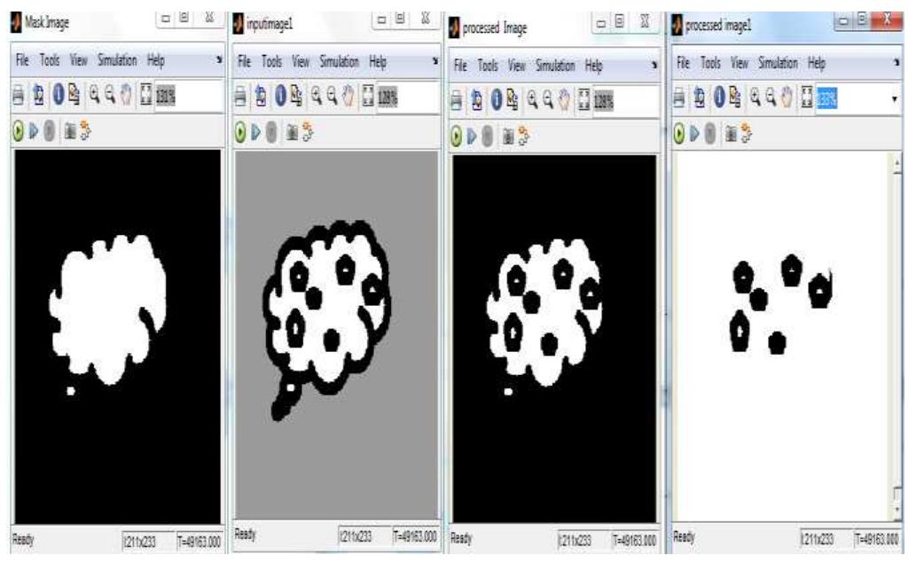Expand menu overflow arrow in inputimage1 window
The height and width of the screenshot is (563, 924).
pos(436,63)
